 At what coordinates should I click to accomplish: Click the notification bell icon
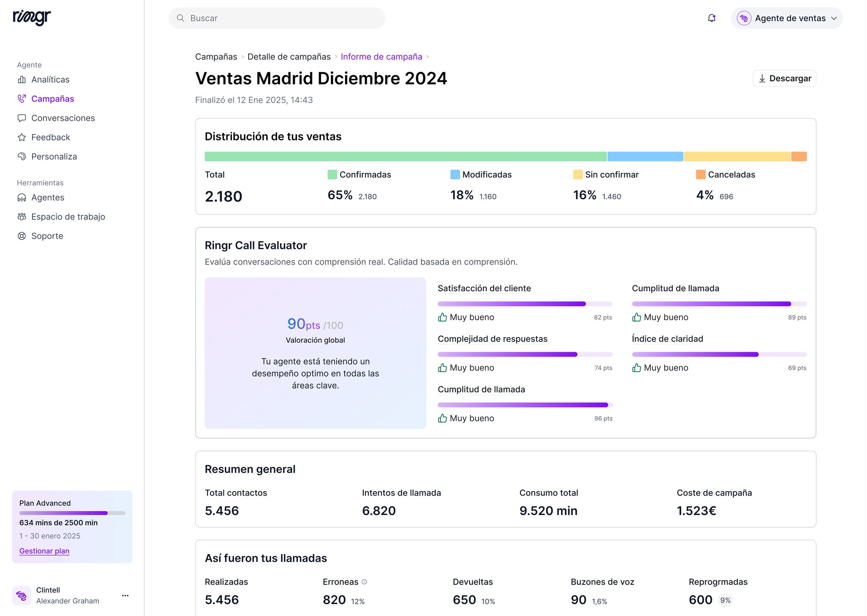[x=711, y=18]
